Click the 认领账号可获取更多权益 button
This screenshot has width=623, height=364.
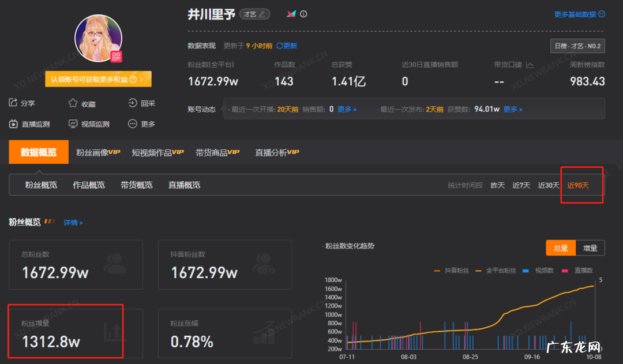[x=98, y=79]
